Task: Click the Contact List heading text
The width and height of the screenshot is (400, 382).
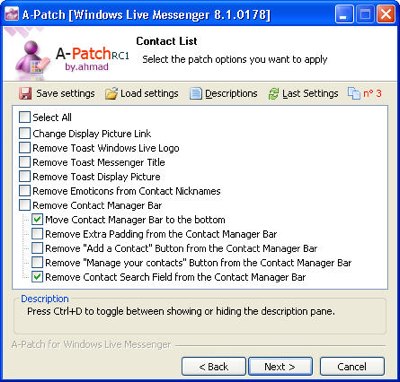Action: (x=167, y=41)
